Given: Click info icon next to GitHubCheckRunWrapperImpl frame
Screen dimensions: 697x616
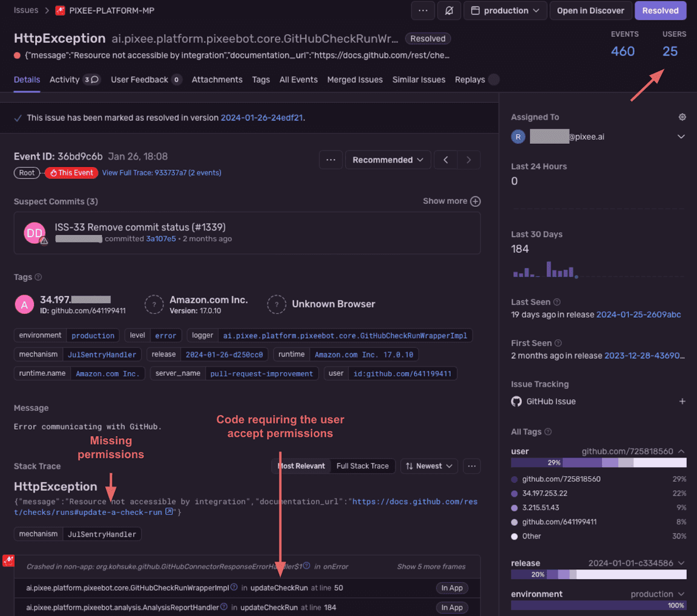Looking at the screenshot, I should pos(234,587).
